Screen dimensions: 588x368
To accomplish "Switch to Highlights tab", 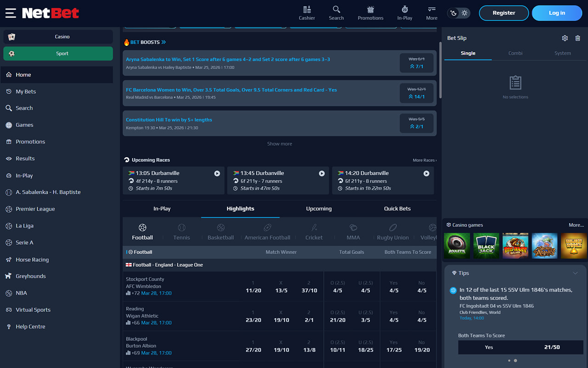I will (x=240, y=209).
